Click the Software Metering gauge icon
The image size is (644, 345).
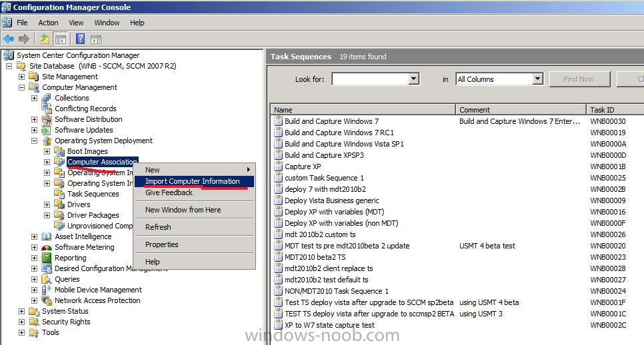pos(47,247)
